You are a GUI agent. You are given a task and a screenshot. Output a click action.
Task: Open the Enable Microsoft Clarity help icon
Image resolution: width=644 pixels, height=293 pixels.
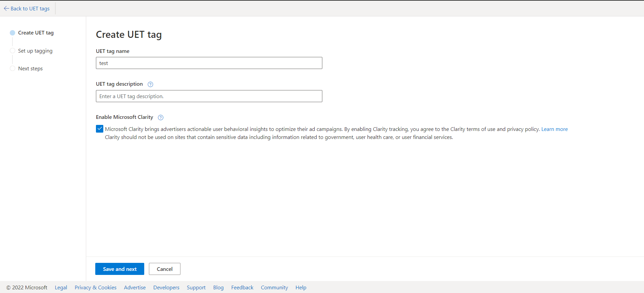click(x=161, y=118)
